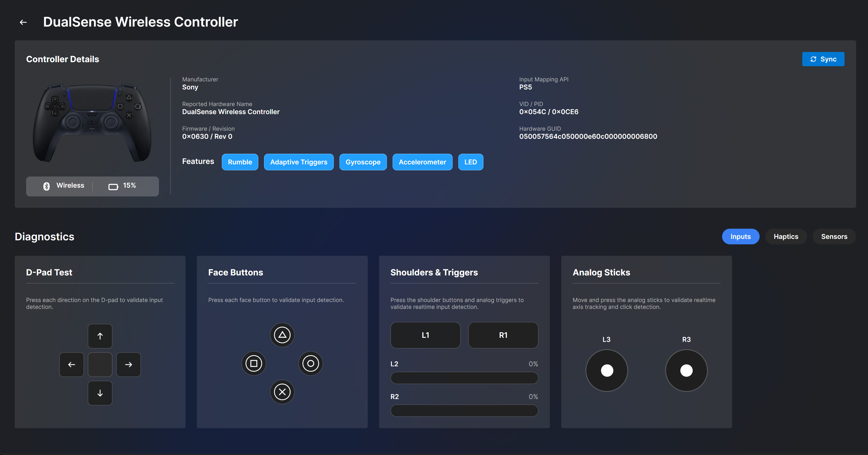The height and width of the screenshot is (455, 868).
Task: Click the L2 0% percentage readout
Action: coord(533,364)
